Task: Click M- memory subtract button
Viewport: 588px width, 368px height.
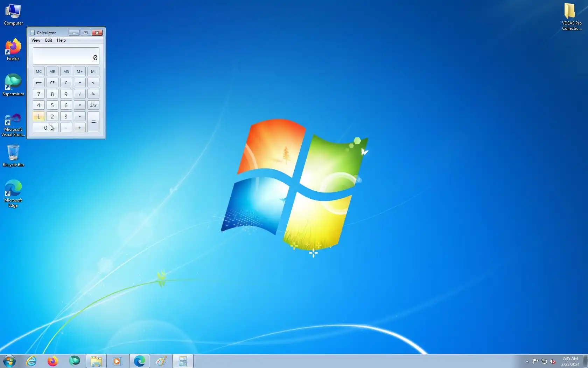Action: 93,71
